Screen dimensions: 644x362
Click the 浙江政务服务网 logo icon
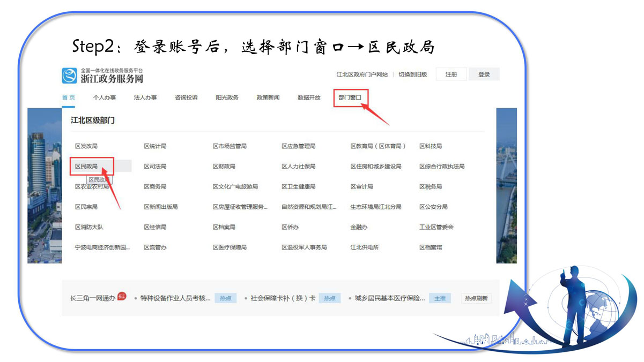coord(70,75)
